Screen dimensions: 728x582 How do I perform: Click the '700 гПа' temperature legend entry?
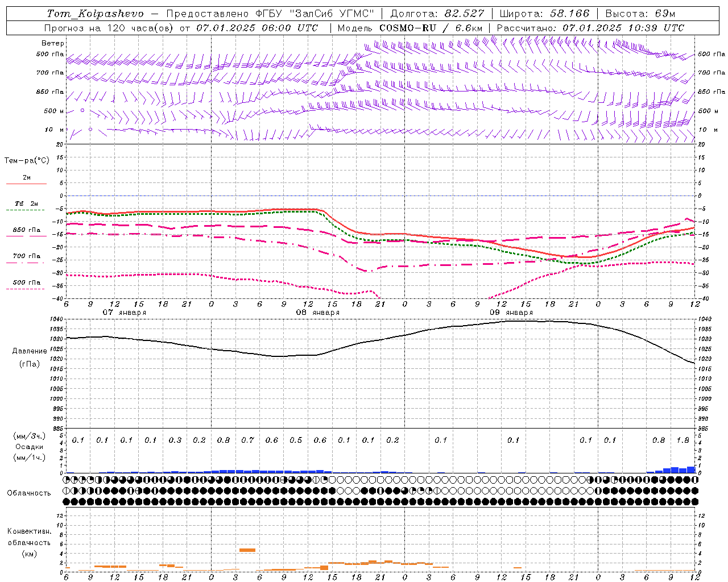pos(27,256)
